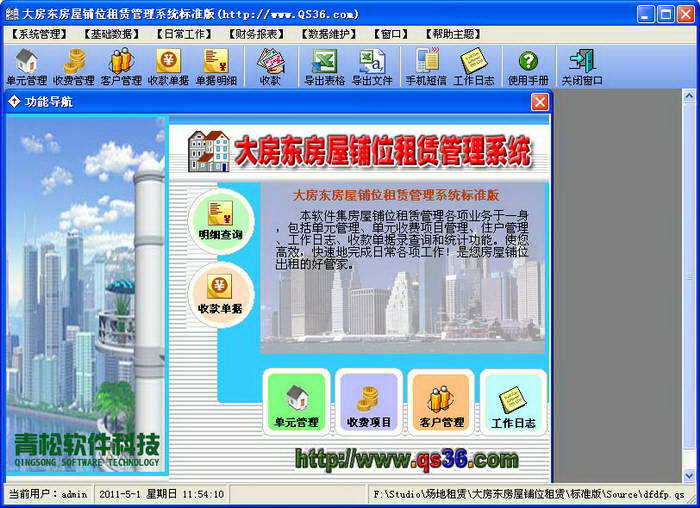The height and width of the screenshot is (508, 700).
Task: Click the red 大房东房屋铺位租赁管理系统 banner title
Action: click(383, 151)
